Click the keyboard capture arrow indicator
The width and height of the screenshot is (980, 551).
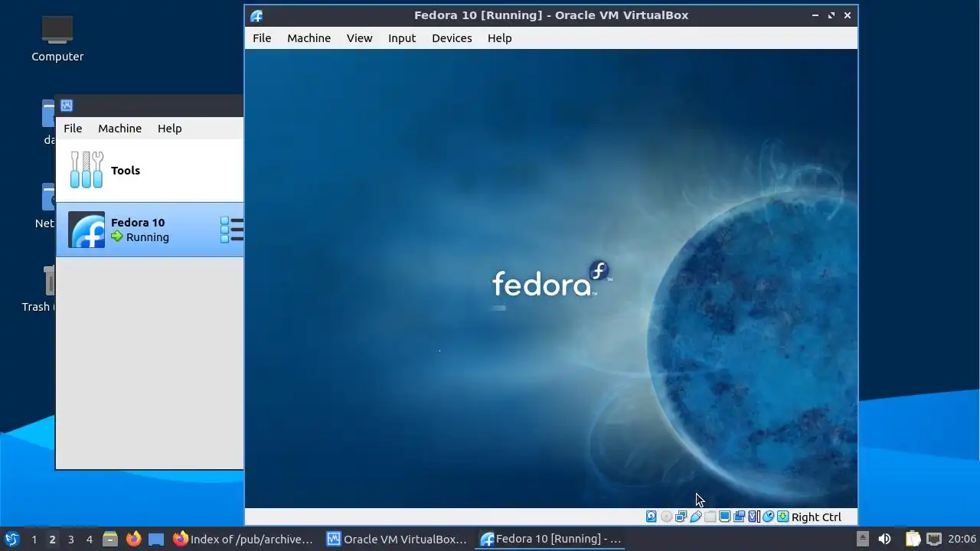(x=782, y=517)
